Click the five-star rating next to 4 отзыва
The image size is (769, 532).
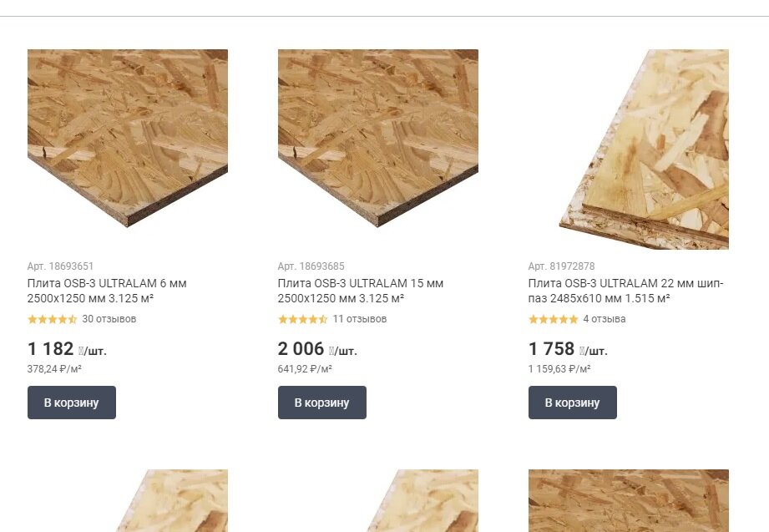pos(554,320)
